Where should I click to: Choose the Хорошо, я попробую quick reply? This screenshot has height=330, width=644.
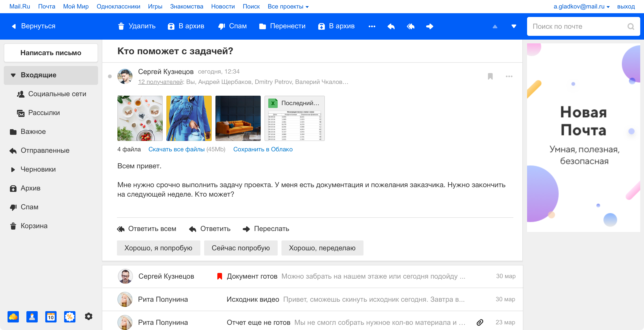point(158,248)
